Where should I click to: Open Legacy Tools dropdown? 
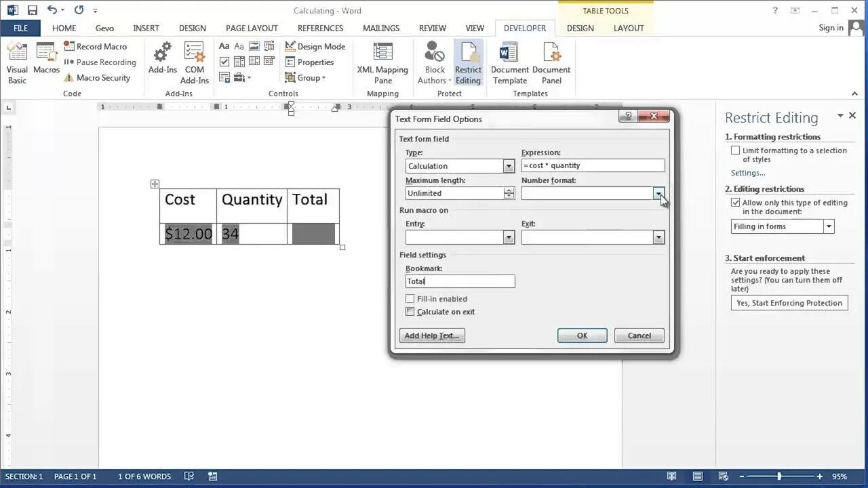[242, 77]
